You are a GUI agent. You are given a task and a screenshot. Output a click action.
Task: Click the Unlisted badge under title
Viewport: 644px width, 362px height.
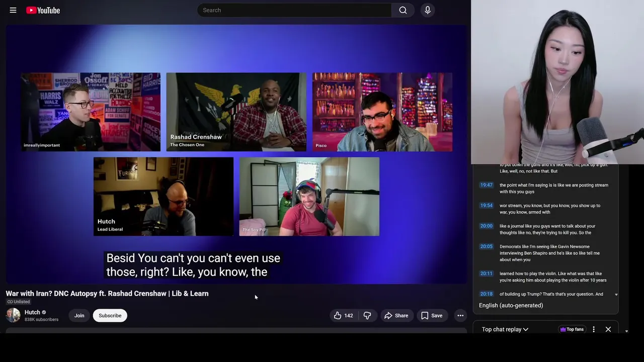(18, 302)
